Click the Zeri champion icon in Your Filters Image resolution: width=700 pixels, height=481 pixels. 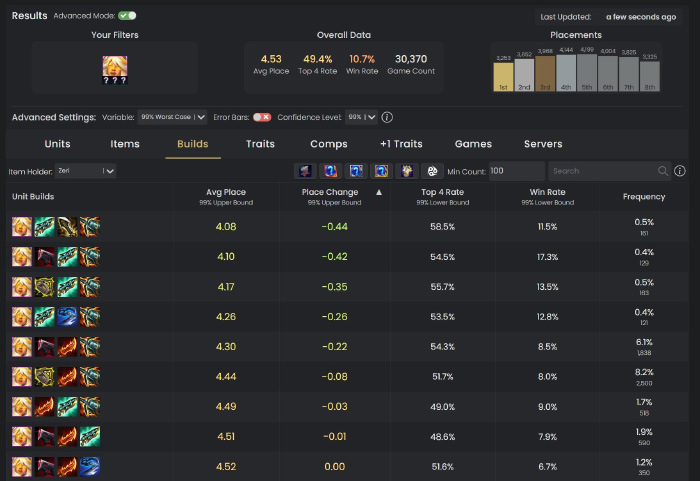(x=115, y=68)
